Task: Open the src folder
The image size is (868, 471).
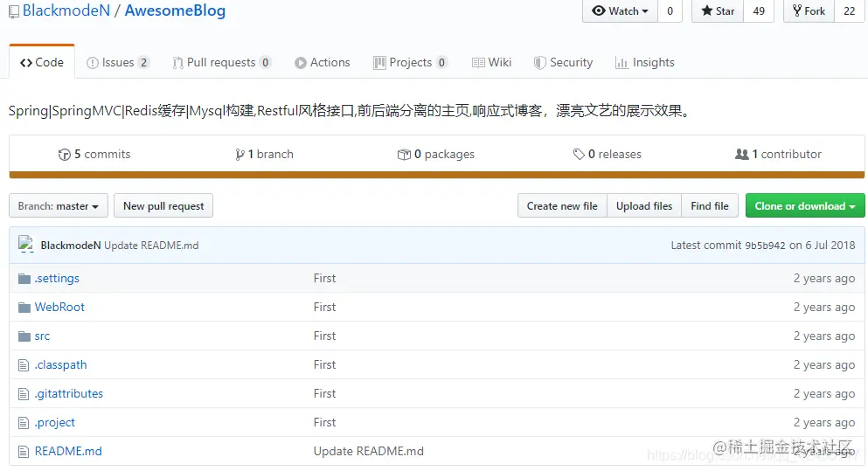Action: click(42, 336)
